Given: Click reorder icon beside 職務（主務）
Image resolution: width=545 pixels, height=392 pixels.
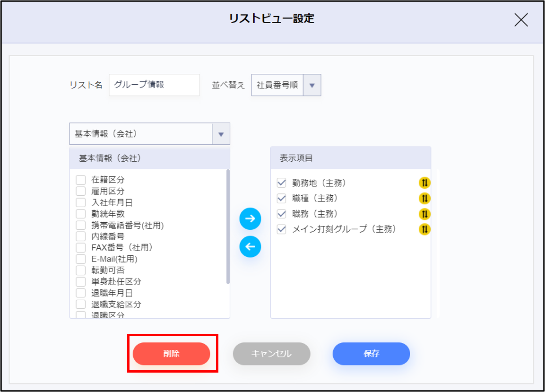Looking at the screenshot, I should pyautogui.click(x=424, y=214).
